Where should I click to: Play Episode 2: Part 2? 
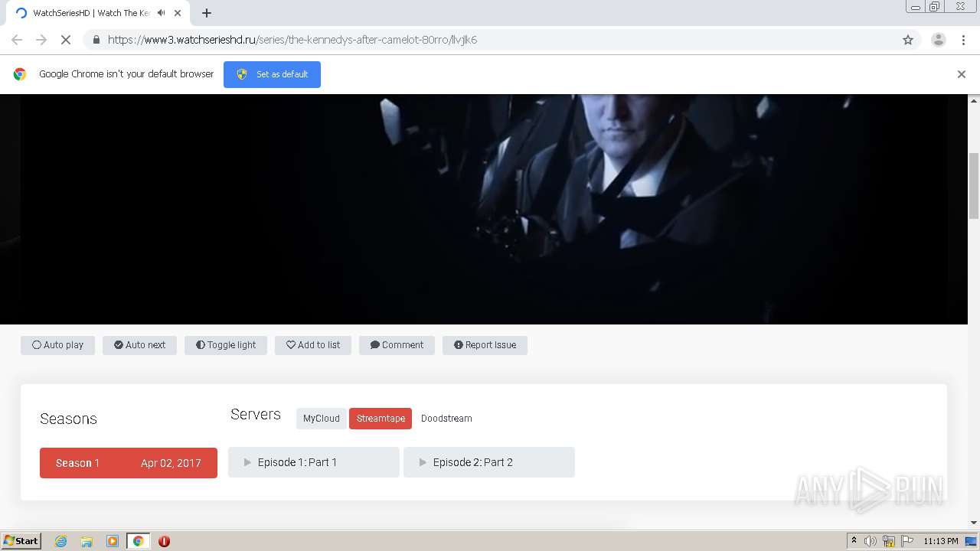(x=489, y=462)
